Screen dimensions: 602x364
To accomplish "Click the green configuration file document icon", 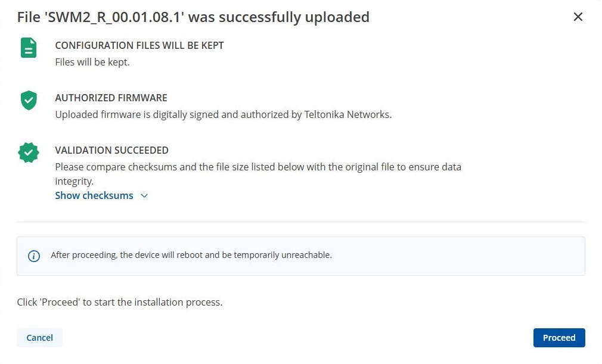I will point(29,48).
